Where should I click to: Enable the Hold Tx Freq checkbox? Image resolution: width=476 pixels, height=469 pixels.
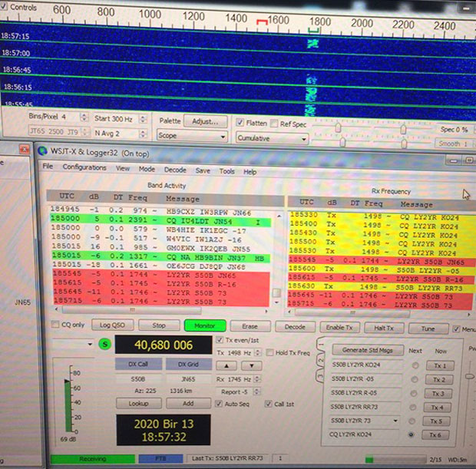[269, 352]
